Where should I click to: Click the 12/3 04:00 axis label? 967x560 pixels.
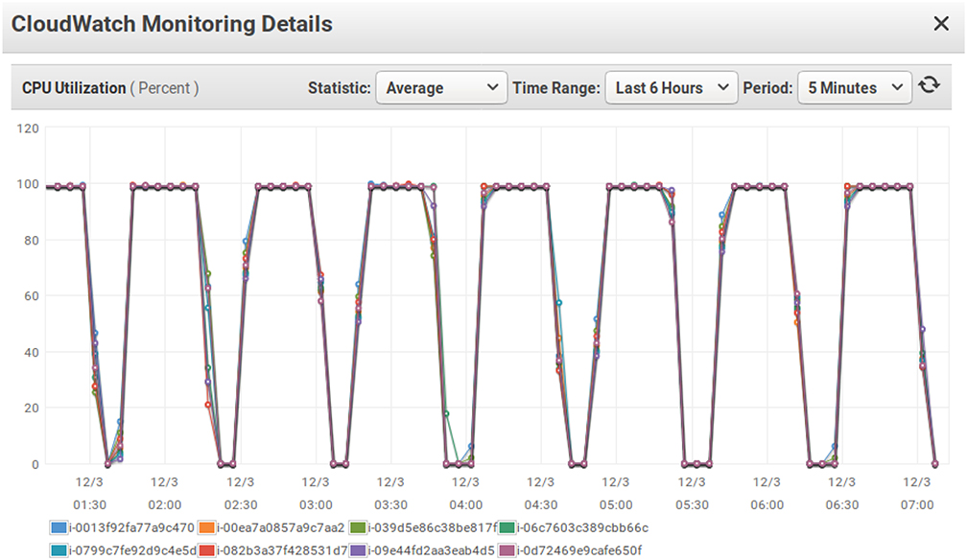(x=465, y=494)
